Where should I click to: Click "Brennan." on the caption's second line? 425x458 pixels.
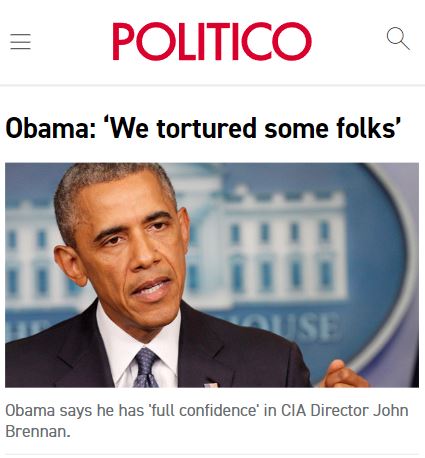click(x=38, y=432)
